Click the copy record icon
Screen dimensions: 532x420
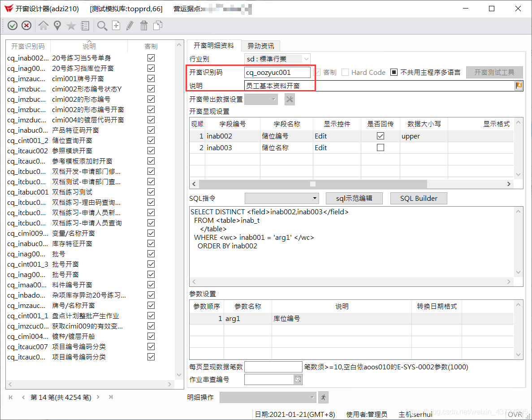[x=158, y=26]
